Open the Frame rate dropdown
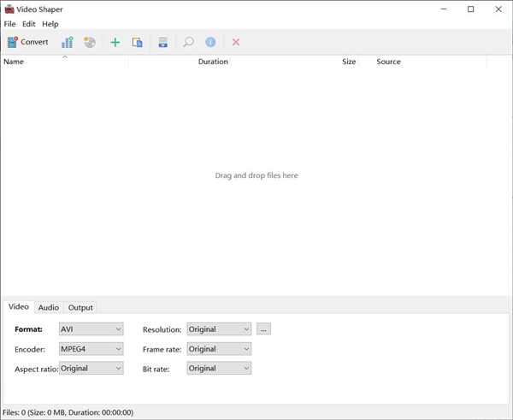The height and width of the screenshot is (420, 513). pos(219,349)
